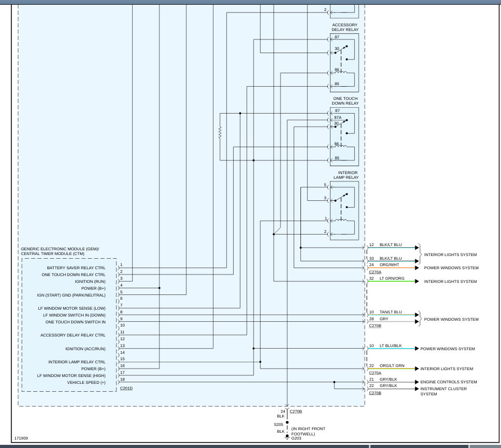Open C270B link beside pin 24 BLK ground
Viewport: 501px width, 448px height.
tap(296, 411)
